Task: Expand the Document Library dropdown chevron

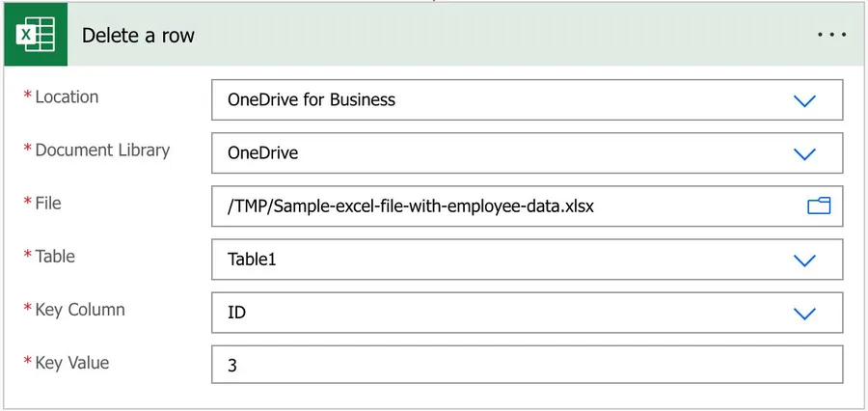Action: tap(804, 153)
